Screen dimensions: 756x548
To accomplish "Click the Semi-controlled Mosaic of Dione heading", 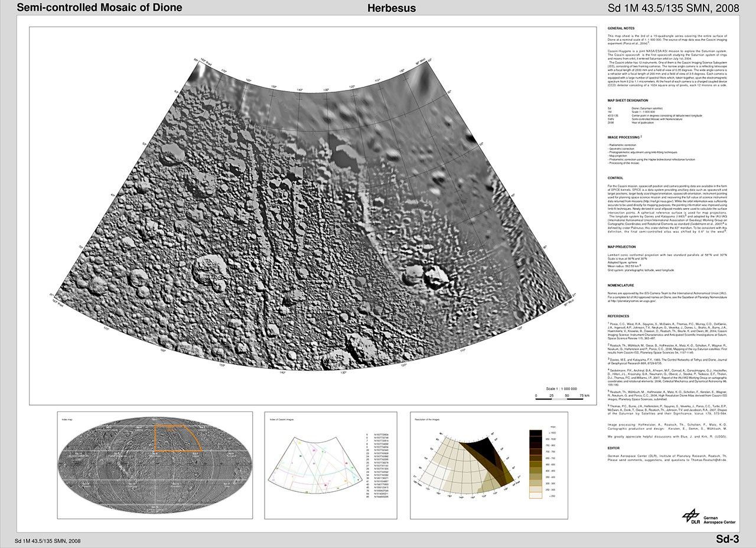I will [99, 8].
